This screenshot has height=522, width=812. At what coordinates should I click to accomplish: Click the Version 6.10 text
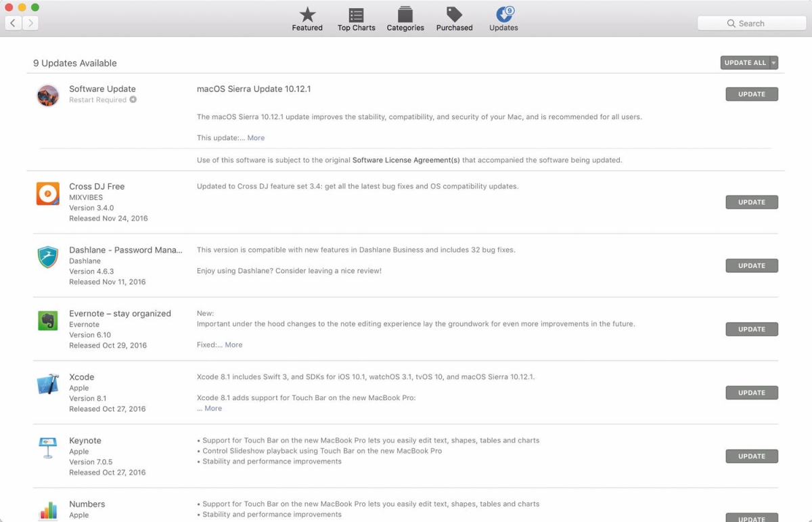[90, 335]
